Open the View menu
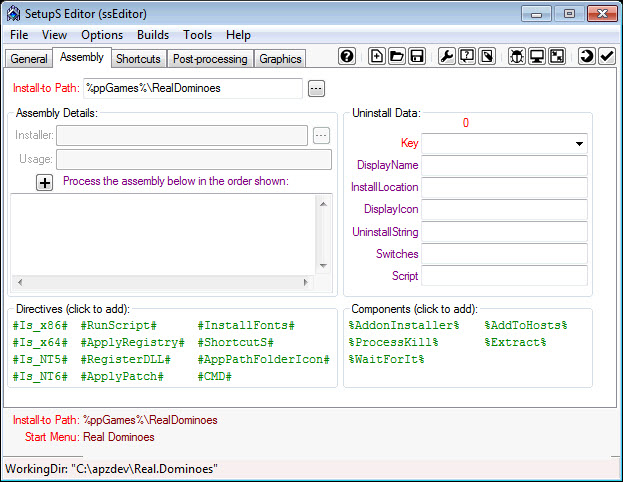The height and width of the screenshot is (482, 623). pos(54,35)
